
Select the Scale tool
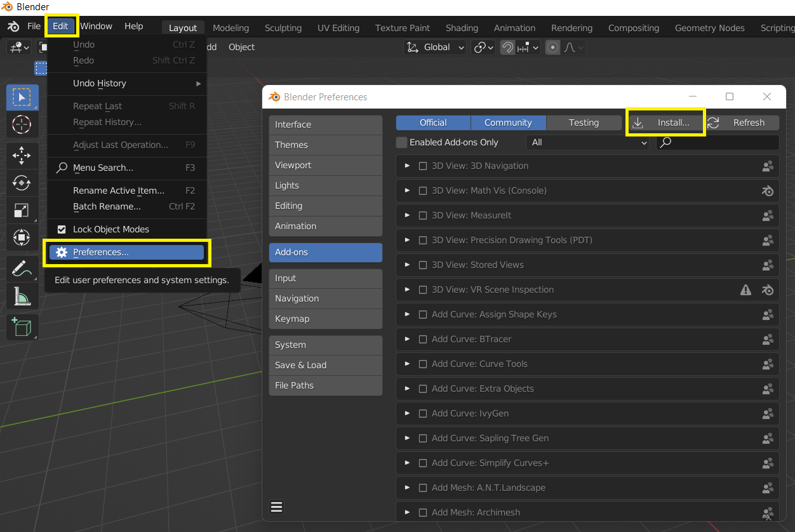22,211
